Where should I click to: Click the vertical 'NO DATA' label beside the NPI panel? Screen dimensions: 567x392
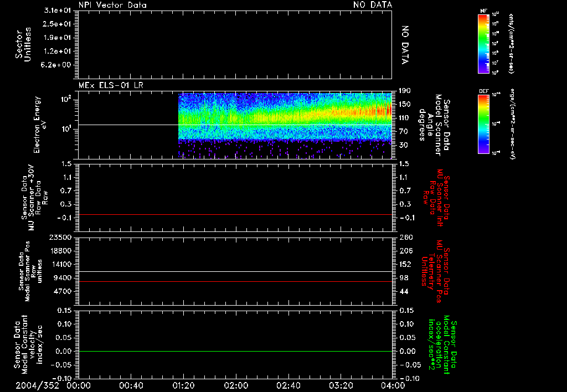[x=405, y=45]
